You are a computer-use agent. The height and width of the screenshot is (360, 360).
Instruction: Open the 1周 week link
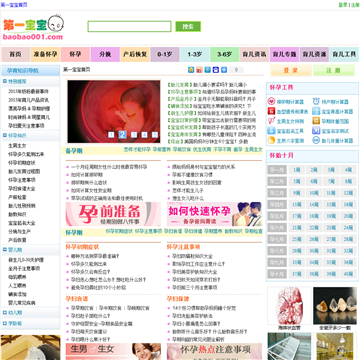[x=297, y=170]
